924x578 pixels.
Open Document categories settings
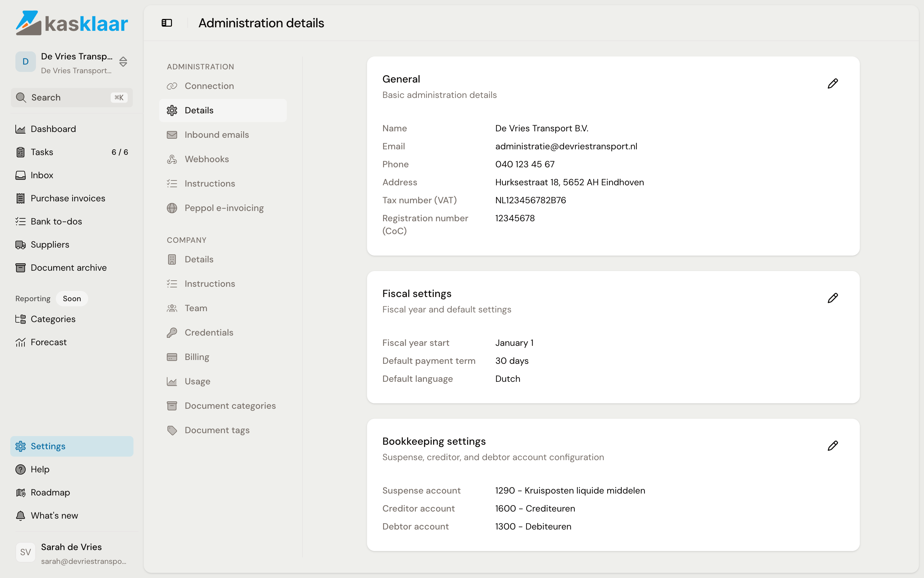click(223, 406)
